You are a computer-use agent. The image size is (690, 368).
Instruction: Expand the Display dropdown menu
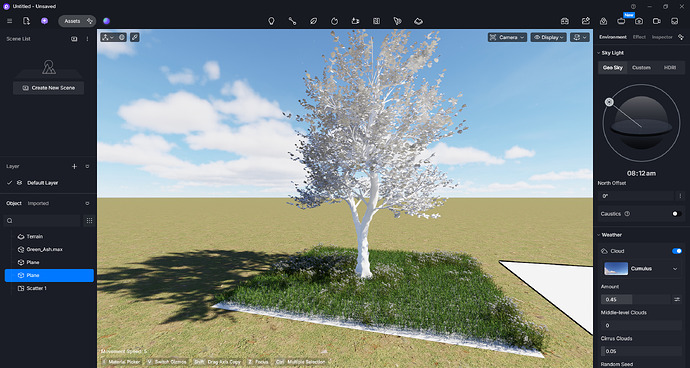click(548, 37)
